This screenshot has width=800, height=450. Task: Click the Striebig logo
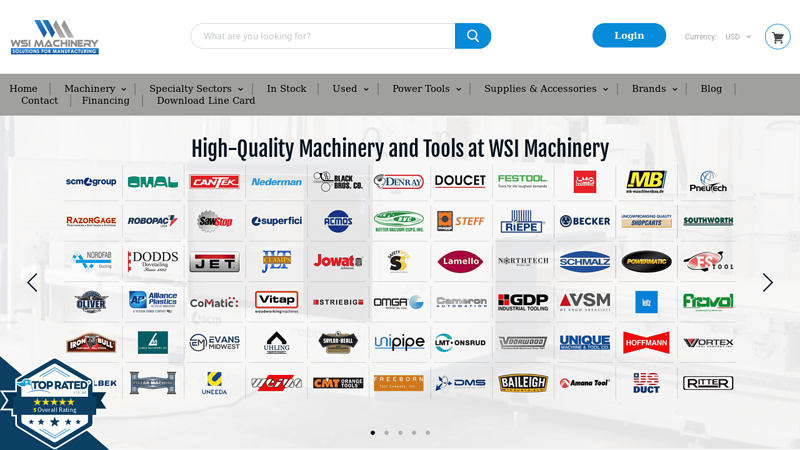[338, 302]
